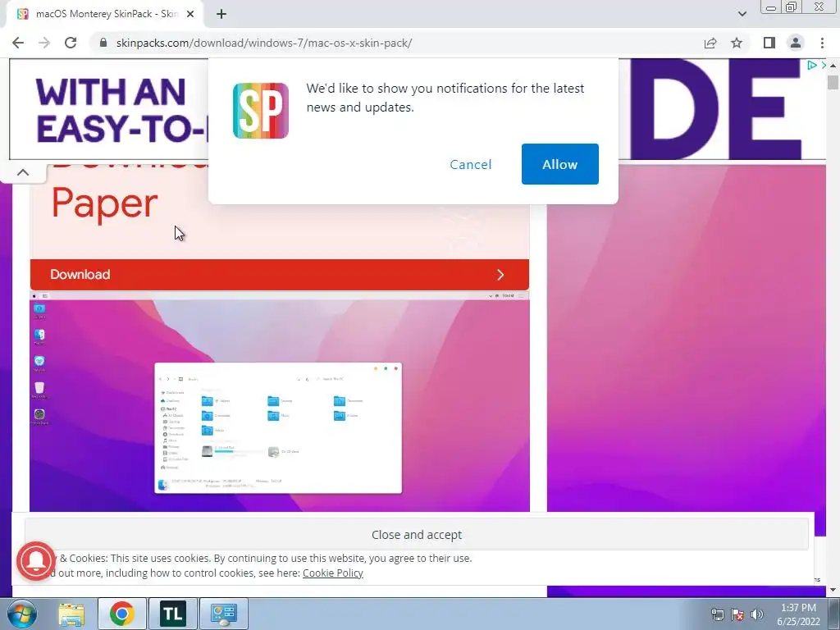Open the Action Center flag icon
This screenshot has width=840, height=630.
pyautogui.click(x=737, y=614)
